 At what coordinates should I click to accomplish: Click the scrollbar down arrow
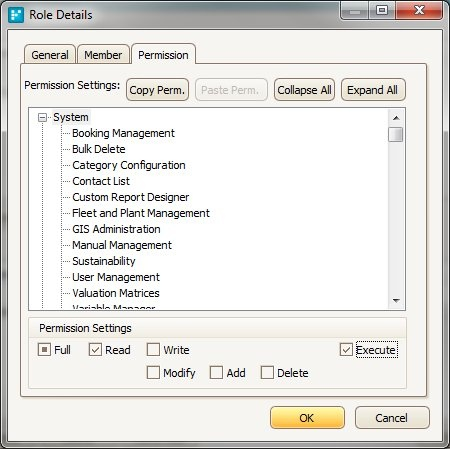coord(396,301)
